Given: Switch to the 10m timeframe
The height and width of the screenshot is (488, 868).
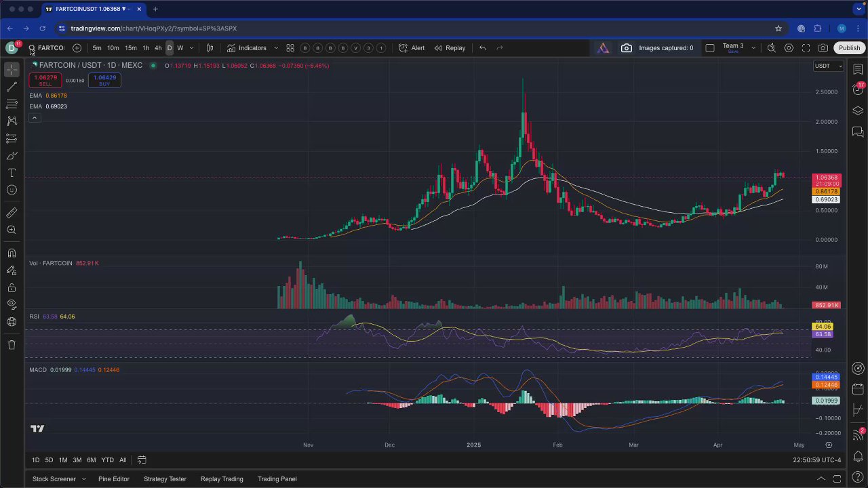Looking at the screenshot, I should [113, 48].
